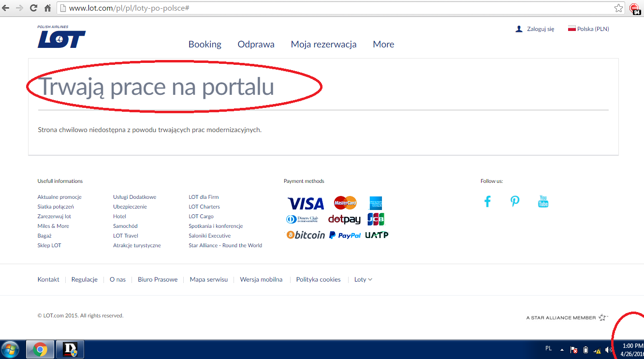
Task: Reload the page with the refresh icon
Action: coord(34,8)
